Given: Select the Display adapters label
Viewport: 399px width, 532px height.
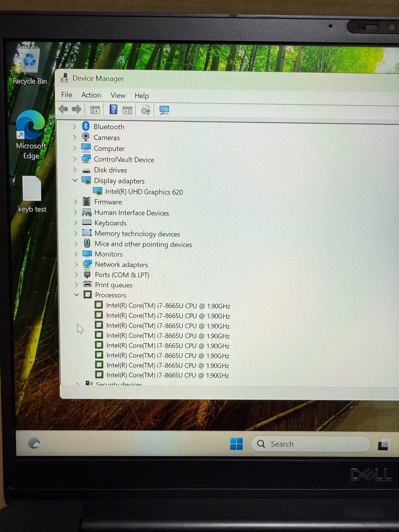Looking at the screenshot, I should 119,181.
